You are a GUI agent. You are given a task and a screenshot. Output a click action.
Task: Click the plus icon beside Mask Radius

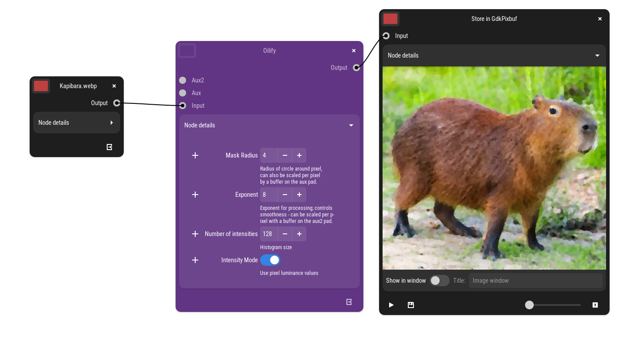point(195,155)
